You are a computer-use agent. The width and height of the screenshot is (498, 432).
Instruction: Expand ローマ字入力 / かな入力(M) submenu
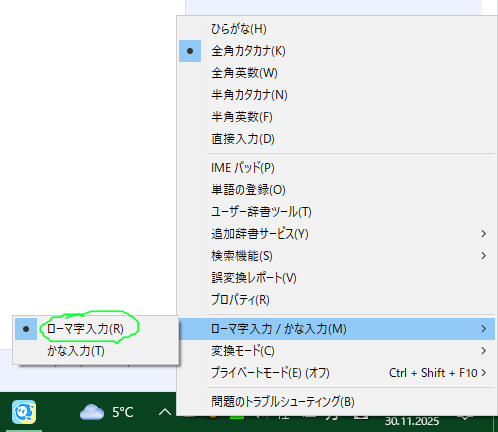coord(337,329)
